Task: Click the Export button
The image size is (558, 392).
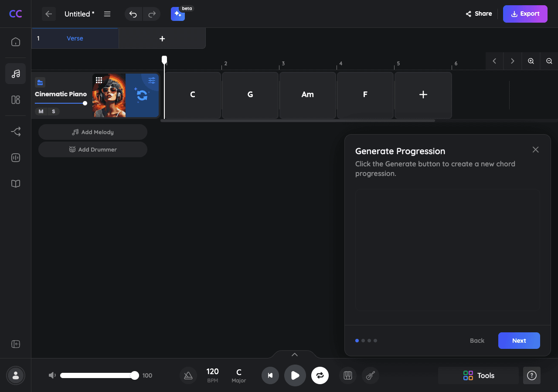Action: point(525,14)
